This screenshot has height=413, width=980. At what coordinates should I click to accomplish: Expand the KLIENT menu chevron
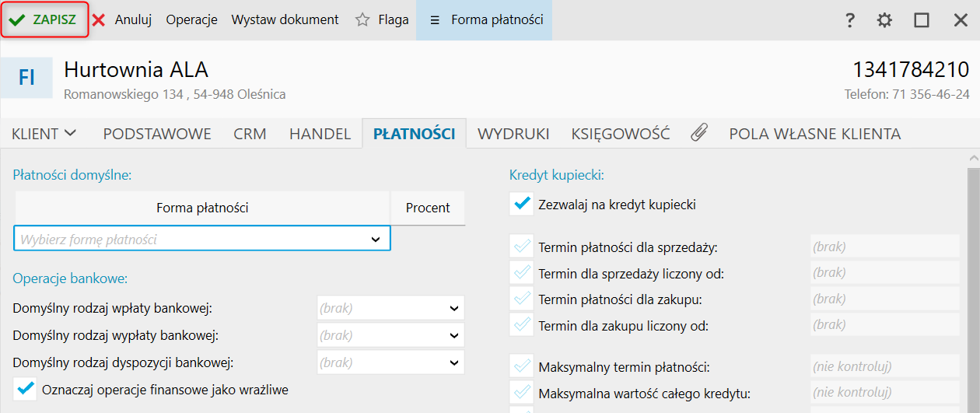pyautogui.click(x=71, y=133)
